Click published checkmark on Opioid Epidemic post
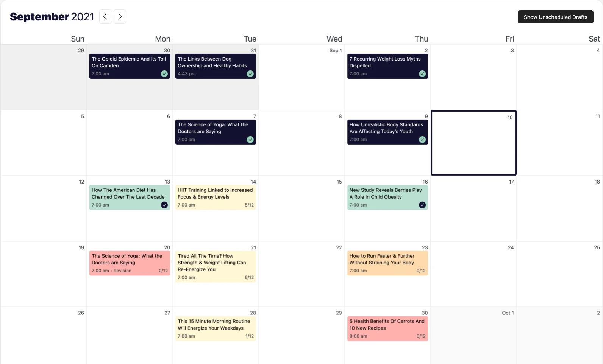The height and width of the screenshot is (364, 603). click(x=164, y=74)
